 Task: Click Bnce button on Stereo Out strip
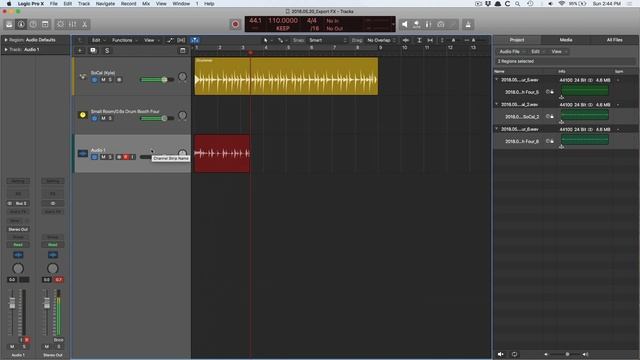coord(58,340)
